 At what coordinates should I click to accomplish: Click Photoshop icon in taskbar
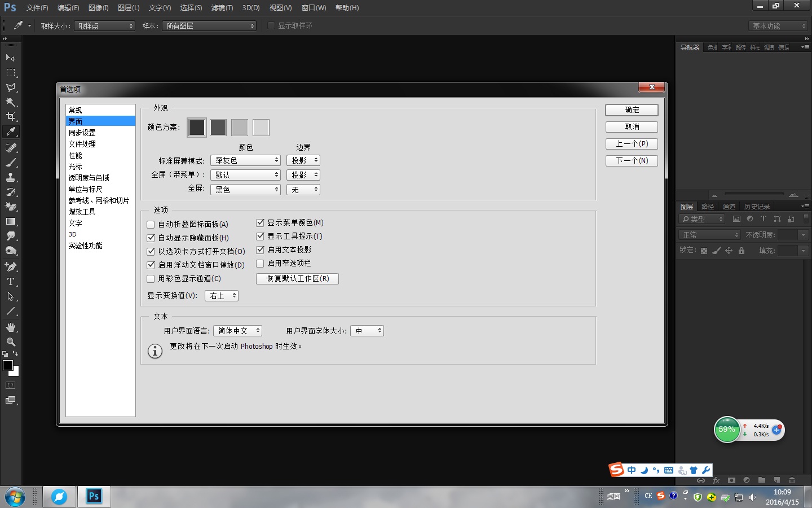94,497
